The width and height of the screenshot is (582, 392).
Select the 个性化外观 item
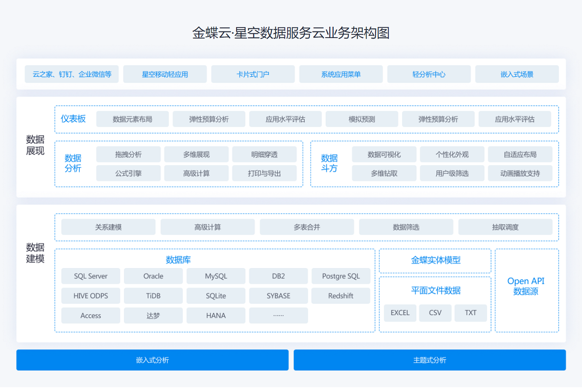point(452,154)
